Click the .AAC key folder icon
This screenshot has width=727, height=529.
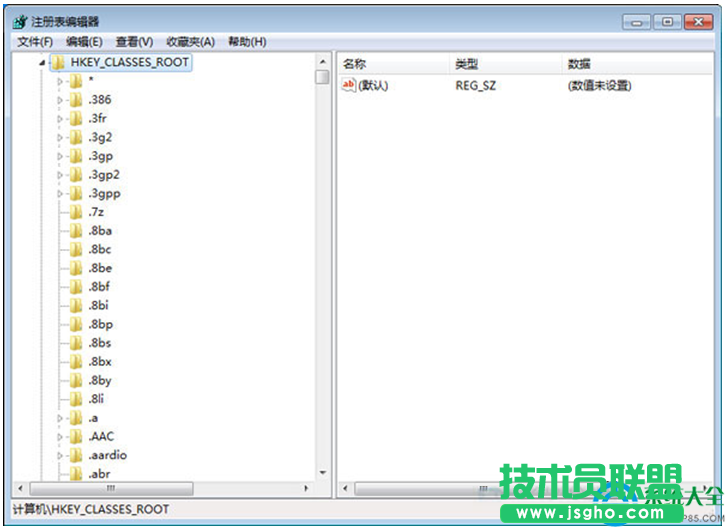(x=76, y=436)
